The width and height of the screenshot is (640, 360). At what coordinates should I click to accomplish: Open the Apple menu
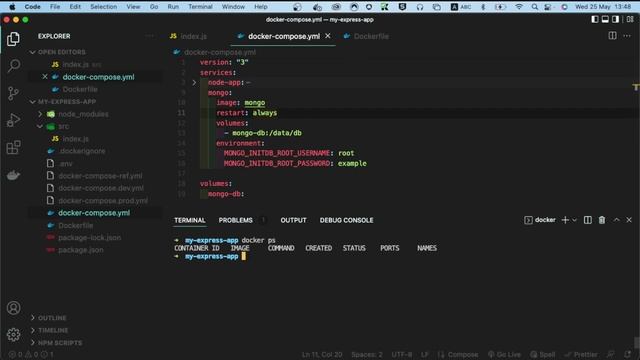tap(12, 7)
